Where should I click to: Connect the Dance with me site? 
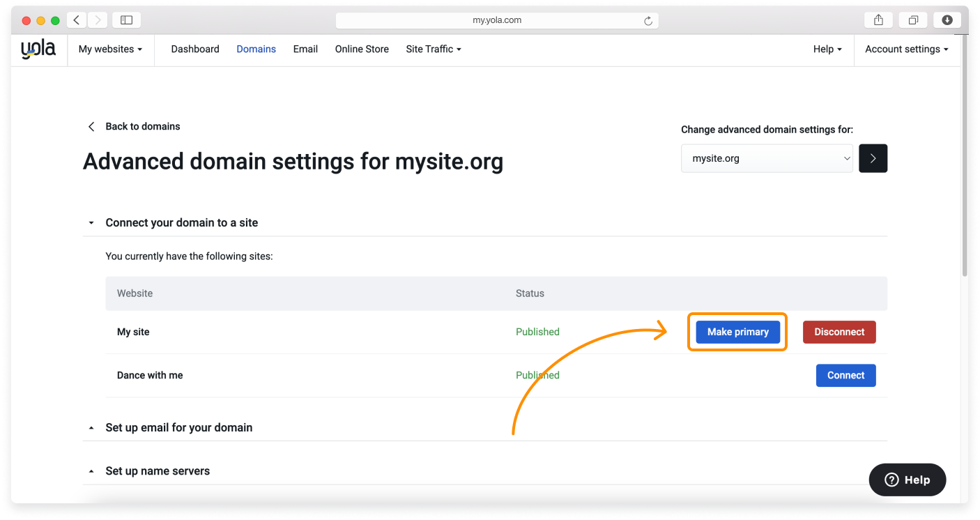coord(845,375)
